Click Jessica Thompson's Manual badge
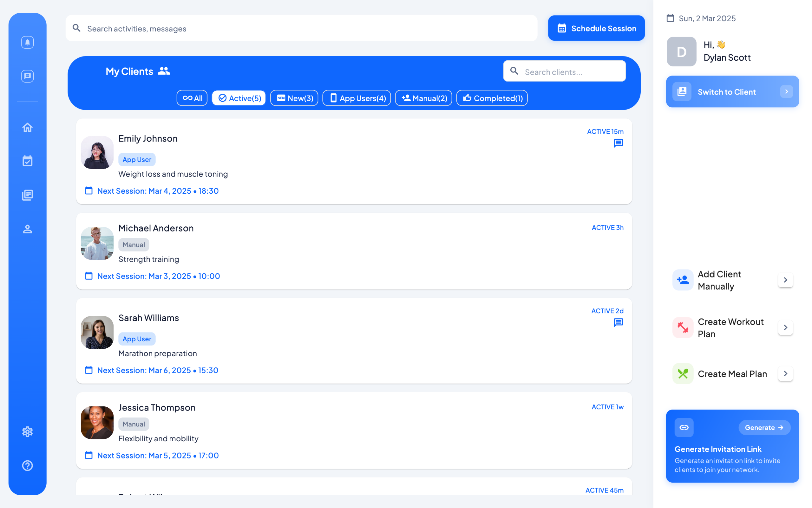 pyautogui.click(x=134, y=424)
